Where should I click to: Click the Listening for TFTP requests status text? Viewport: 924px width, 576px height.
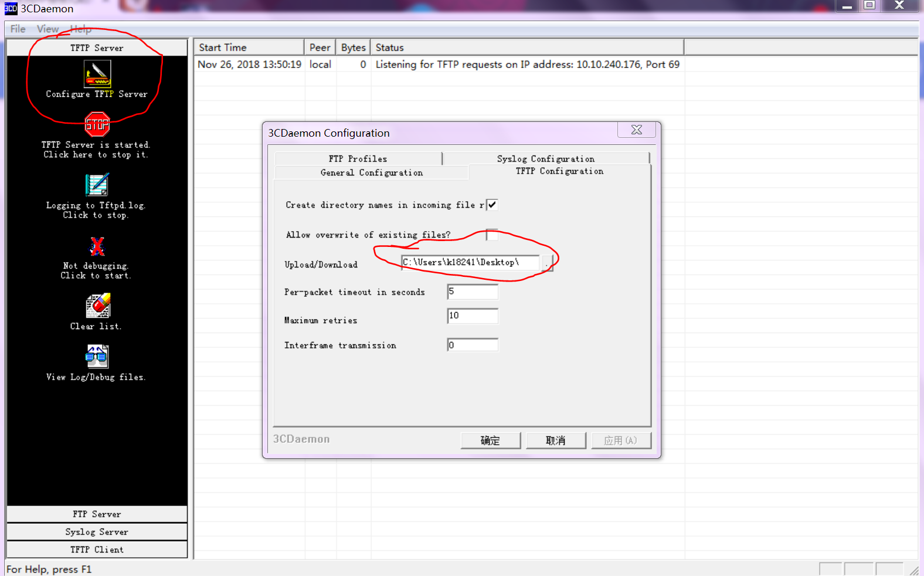click(x=528, y=65)
